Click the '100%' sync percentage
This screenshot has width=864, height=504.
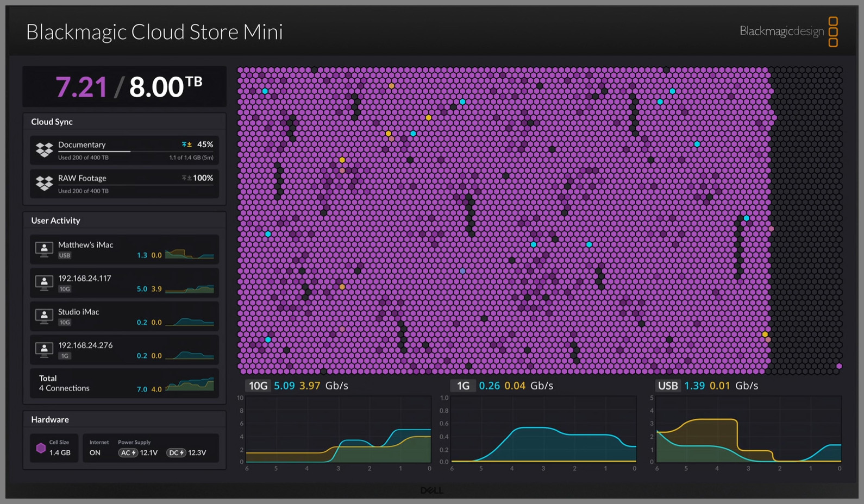pyautogui.click(x=203, y=178)
